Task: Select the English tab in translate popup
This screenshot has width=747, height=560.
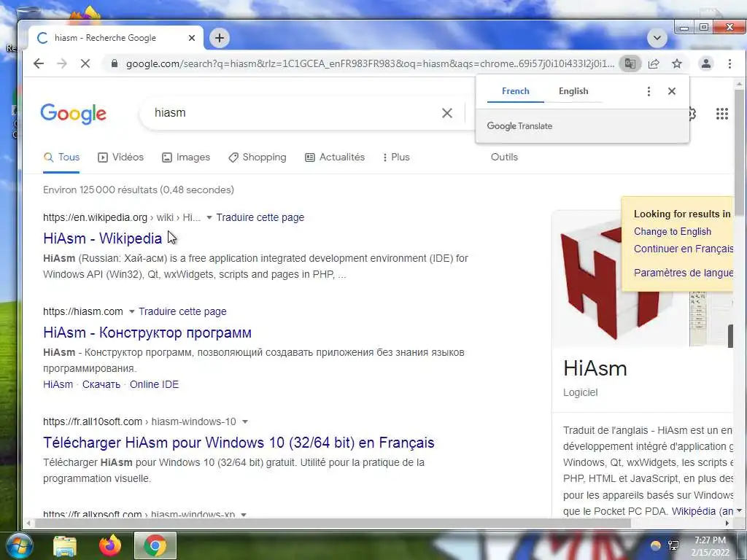Action: click(573, 91)
